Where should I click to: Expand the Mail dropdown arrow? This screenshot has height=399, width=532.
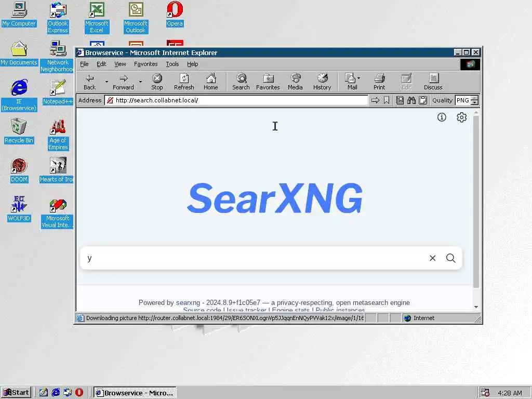359,78
